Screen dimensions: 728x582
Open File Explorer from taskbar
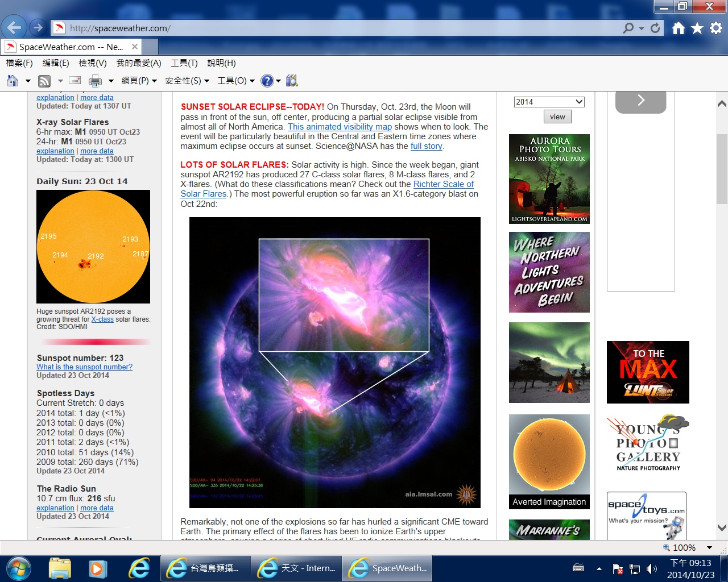tap(60, 568)
